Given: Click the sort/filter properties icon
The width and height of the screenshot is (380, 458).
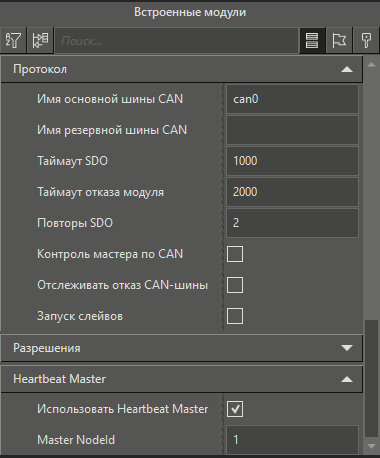Looking at the screenshot, I should [13, 40].
